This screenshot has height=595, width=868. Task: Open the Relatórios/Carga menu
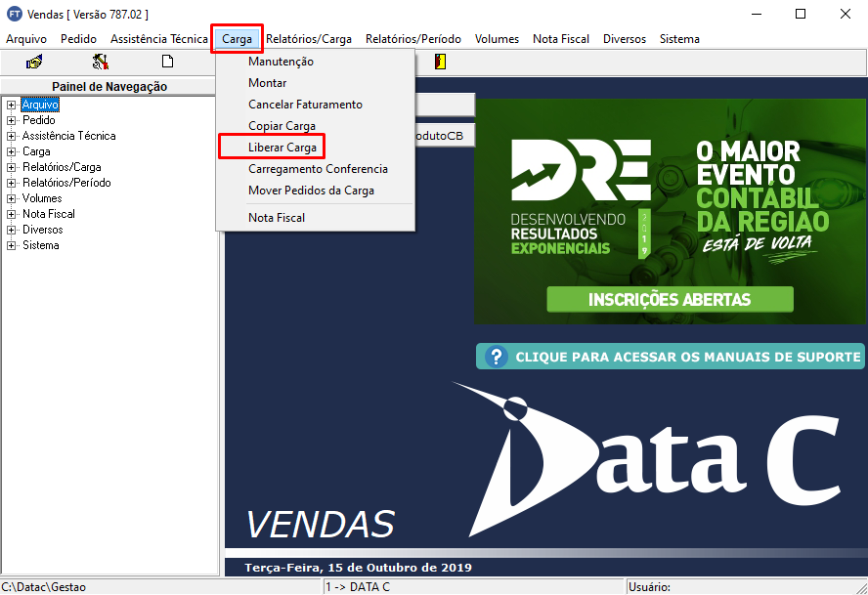click(x=309, y=39)
